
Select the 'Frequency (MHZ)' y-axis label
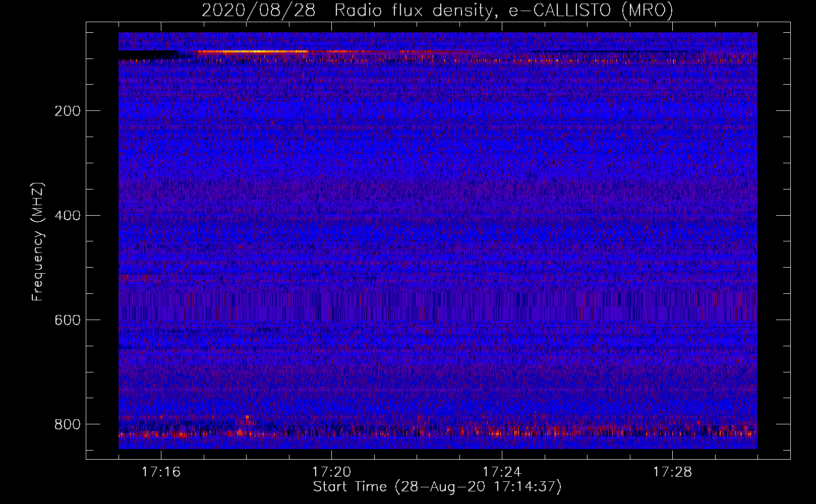pyautogui.click(x=38, y=241)
